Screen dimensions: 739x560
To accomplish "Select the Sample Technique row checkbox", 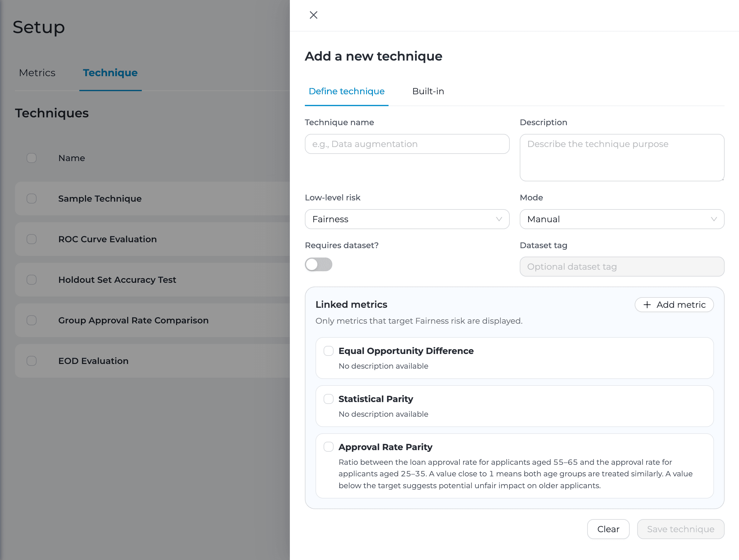I will [32, 198].
